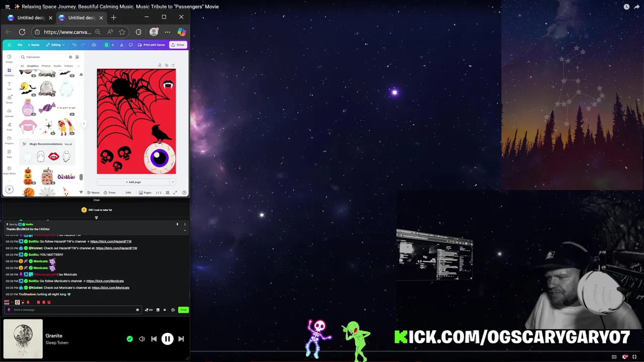Favorite this page with the star icon
644x362 pixels.
pyautogui.click(x=122, y=32)
